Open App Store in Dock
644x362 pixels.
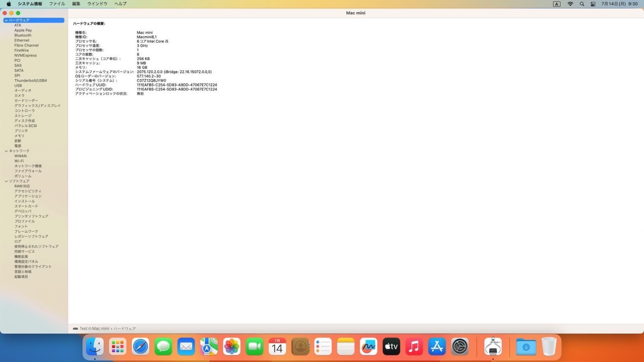click(437, 346)
